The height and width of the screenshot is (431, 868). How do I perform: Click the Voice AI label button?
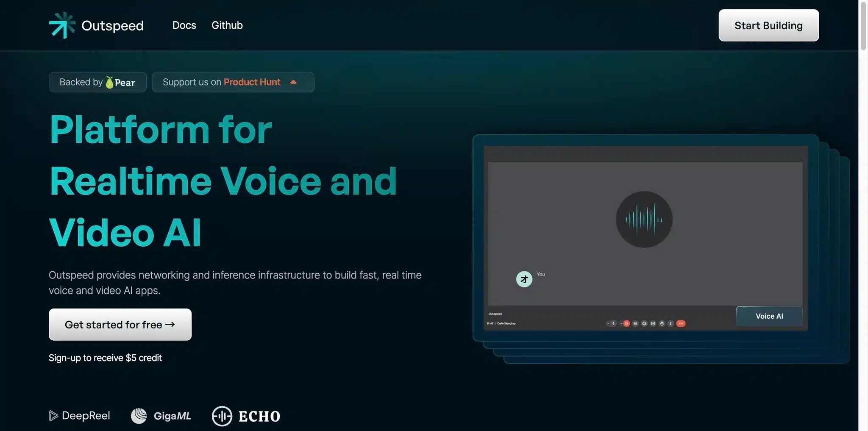pos(769,316)
